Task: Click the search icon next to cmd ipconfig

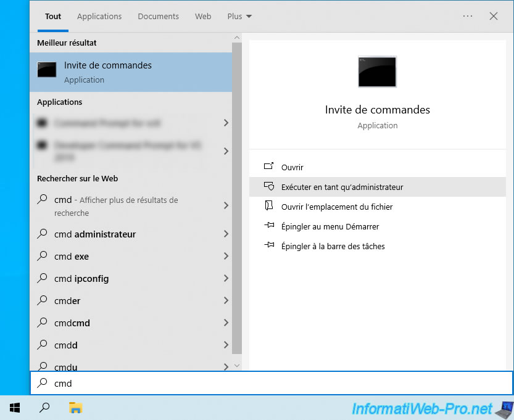Action: pyautogui.click(x=43, y=278)
